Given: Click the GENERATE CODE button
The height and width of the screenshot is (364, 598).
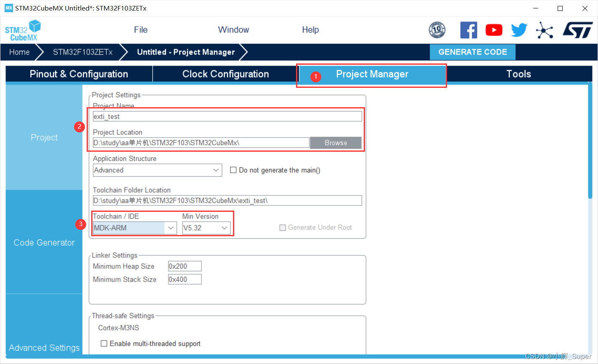Looking at the screenshot, I should 473,52.
